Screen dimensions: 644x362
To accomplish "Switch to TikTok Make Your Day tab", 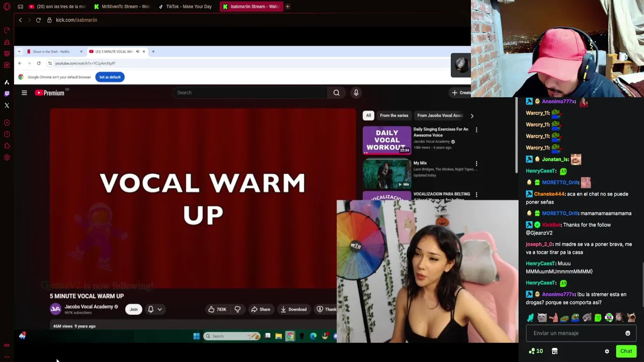I will tap(185, 7).
